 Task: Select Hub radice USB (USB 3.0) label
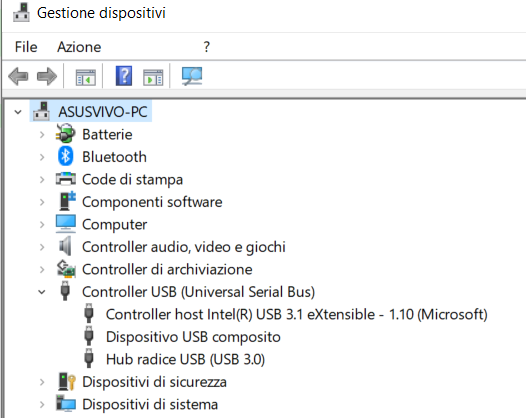(x=186, y=359)
